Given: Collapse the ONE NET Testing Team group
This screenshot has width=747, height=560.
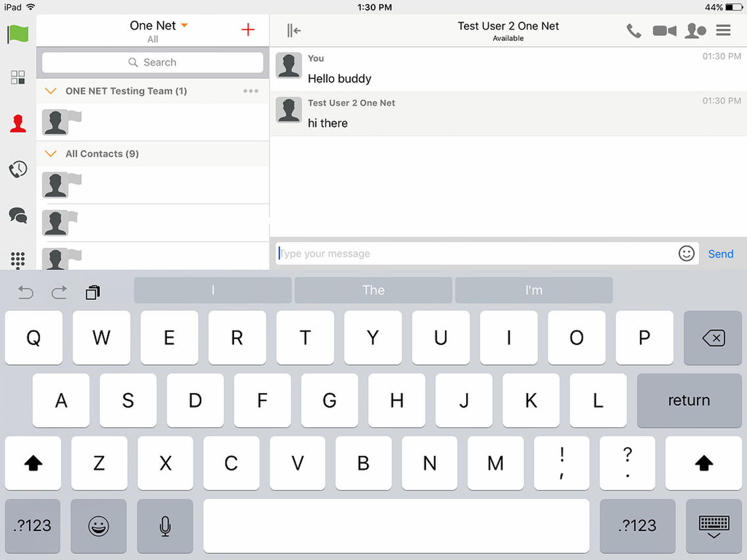Looking at the screenshot, I should point(50,91).
